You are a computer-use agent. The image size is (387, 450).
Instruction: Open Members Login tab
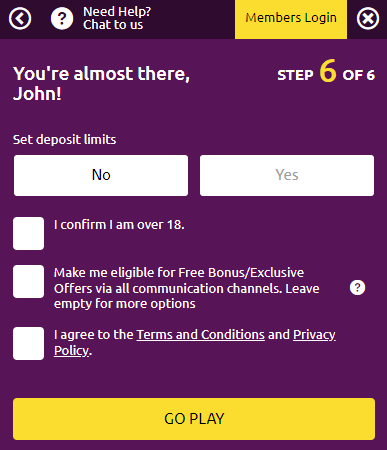tap(291, 19)
